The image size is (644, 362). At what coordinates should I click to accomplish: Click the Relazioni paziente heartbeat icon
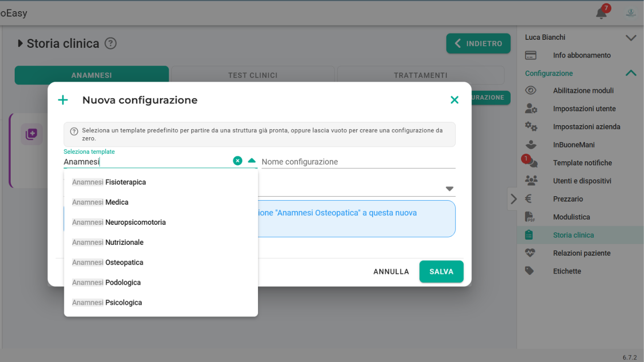[x=530, y=253]
